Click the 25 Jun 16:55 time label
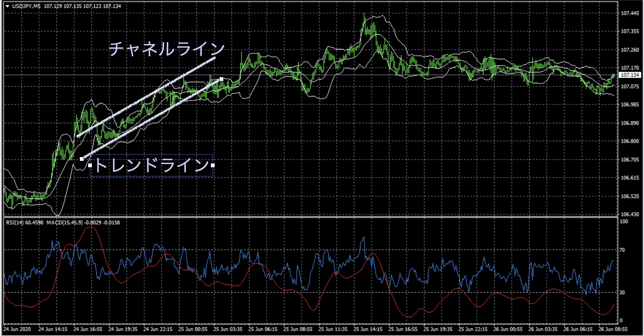This screenshot has width=644, height=336. (x=403, y=329)
